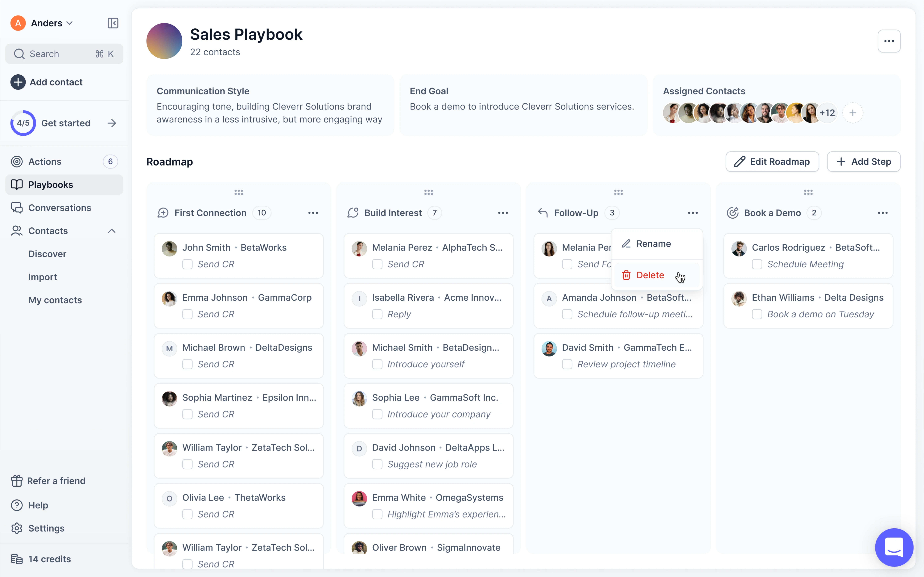Click the Edit Roadmap button
924x577 pixels.
click(772, 162)
